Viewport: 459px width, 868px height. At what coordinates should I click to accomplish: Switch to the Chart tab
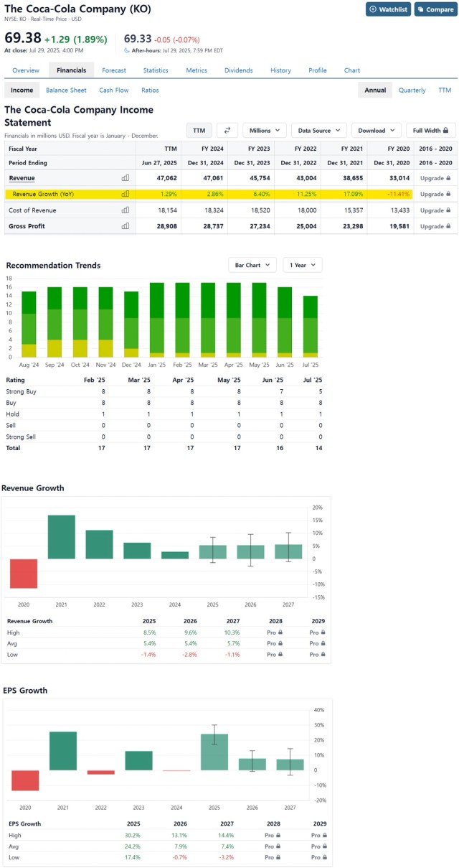click(352, 70)
